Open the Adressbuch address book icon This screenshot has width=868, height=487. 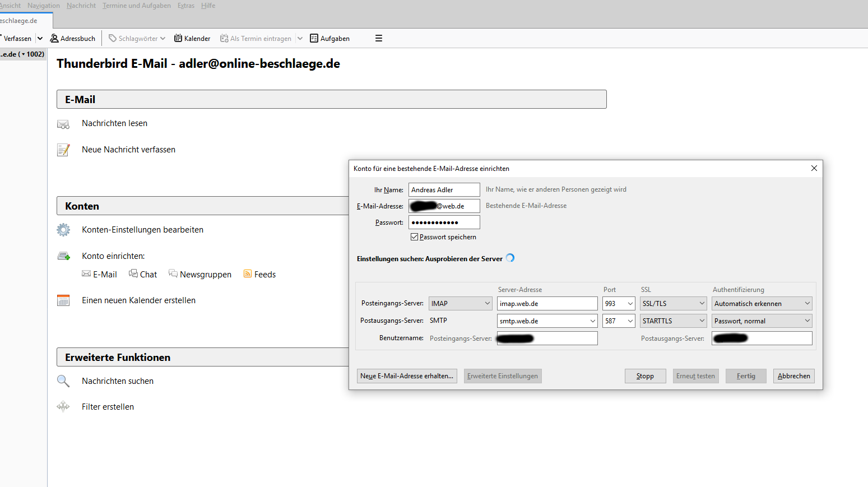[x=54, y=38]
